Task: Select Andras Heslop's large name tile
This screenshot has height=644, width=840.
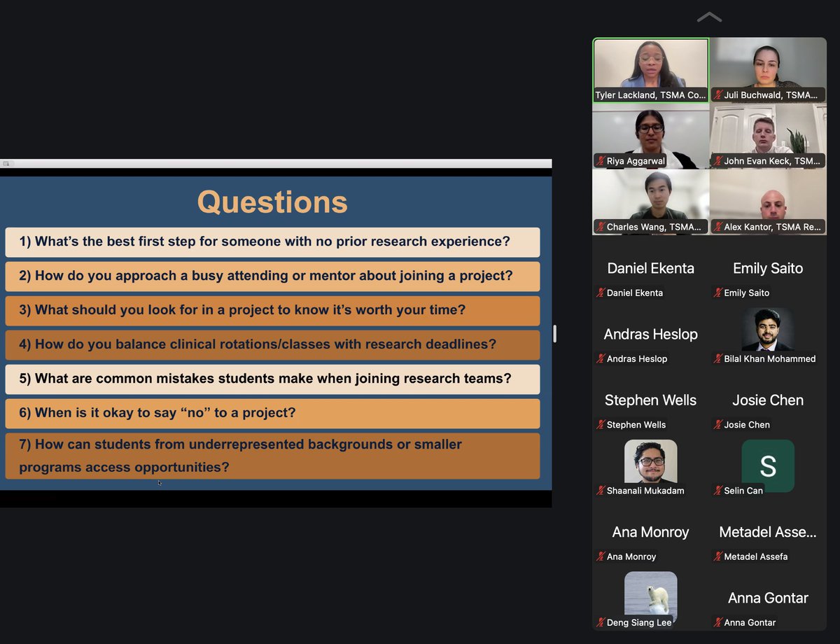Action: (x=651, y=334)
